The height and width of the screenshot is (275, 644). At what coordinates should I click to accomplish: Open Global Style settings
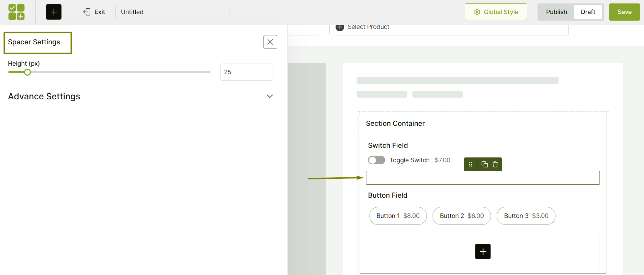point(496,12)
